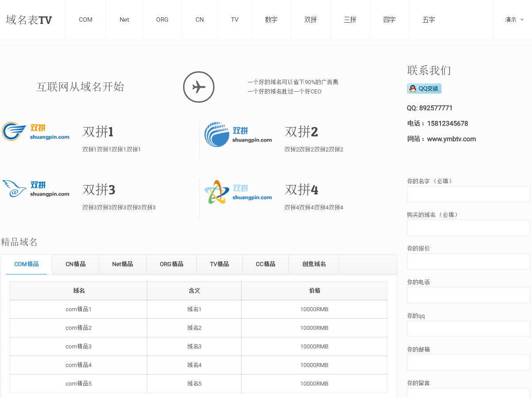Click the QQ: 892577771 text

(429, 108)
